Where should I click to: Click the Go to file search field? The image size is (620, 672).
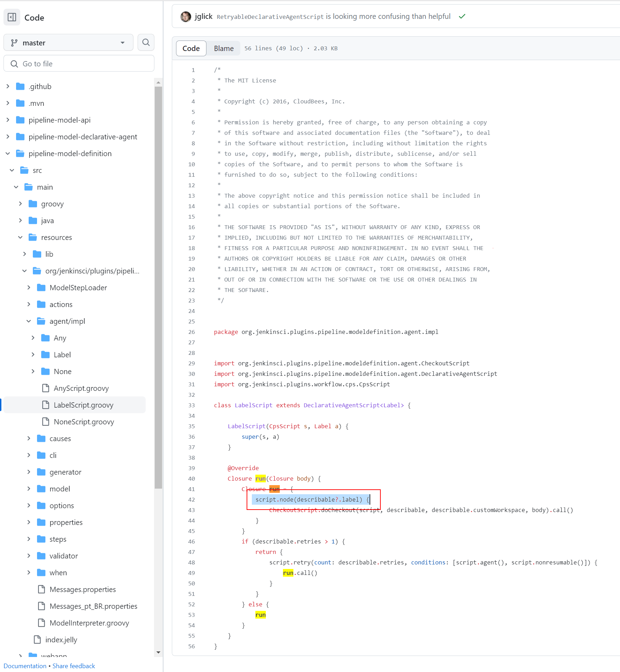click(79, 64)
